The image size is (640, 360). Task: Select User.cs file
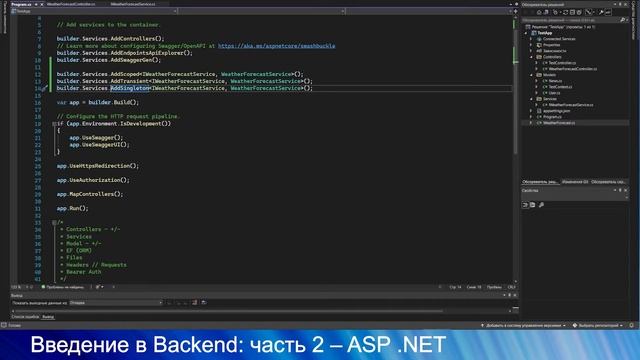551,93
